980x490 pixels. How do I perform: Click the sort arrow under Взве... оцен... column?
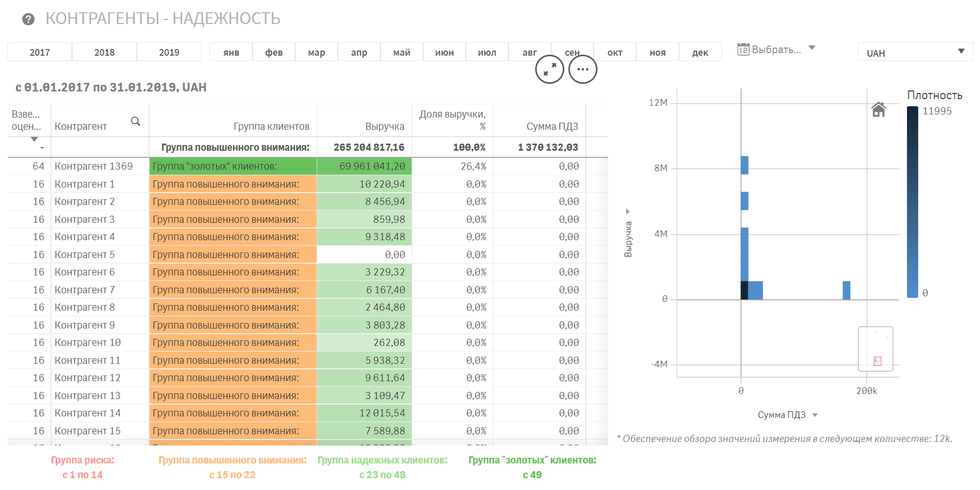tap(34, 139)
